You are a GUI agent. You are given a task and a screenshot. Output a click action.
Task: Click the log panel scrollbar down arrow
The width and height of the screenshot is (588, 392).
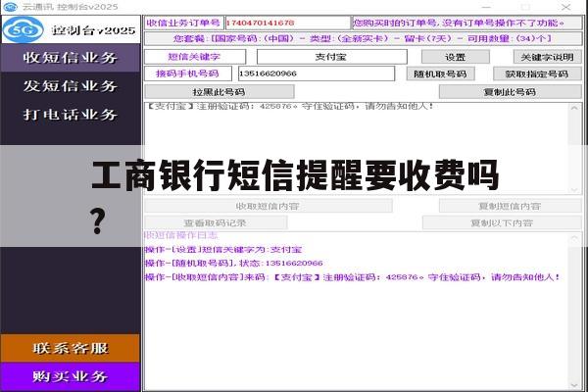tap(574, 385)
